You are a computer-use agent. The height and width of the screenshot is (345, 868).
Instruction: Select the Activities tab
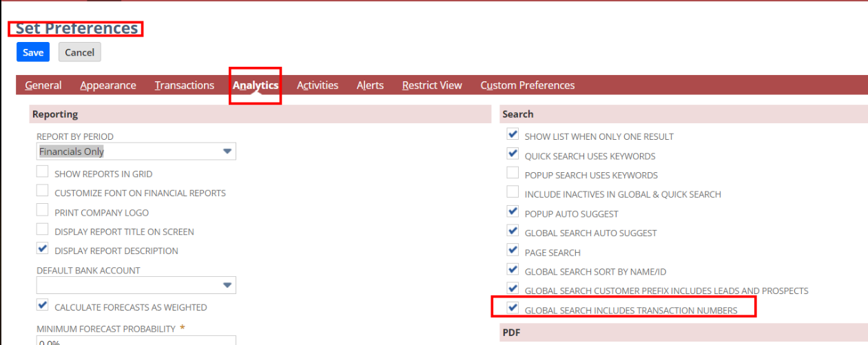click(x=317, y=85)
